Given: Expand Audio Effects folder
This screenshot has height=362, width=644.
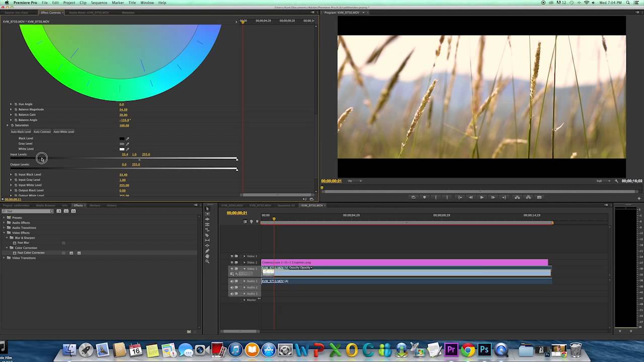Looking at the screenshot, I should [4, 223].
